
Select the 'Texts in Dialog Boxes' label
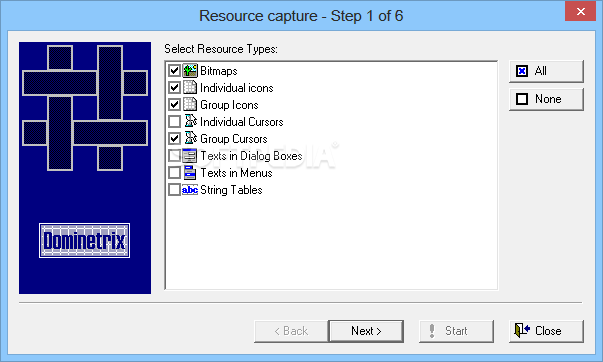click(x=251, y=155)
